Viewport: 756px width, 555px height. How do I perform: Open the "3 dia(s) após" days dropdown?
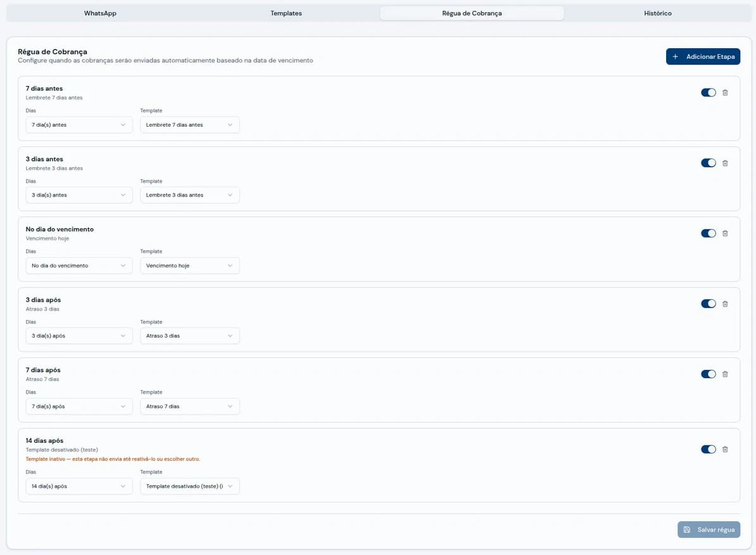point(79,336)
